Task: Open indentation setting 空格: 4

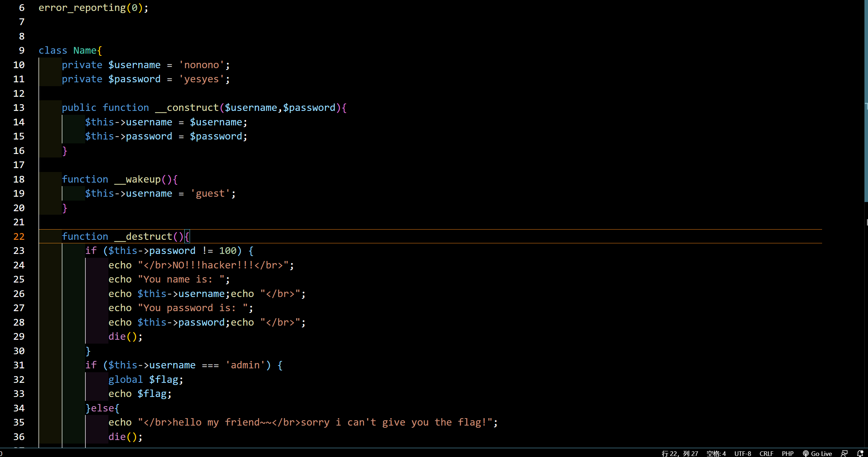Action: [716, 453]
